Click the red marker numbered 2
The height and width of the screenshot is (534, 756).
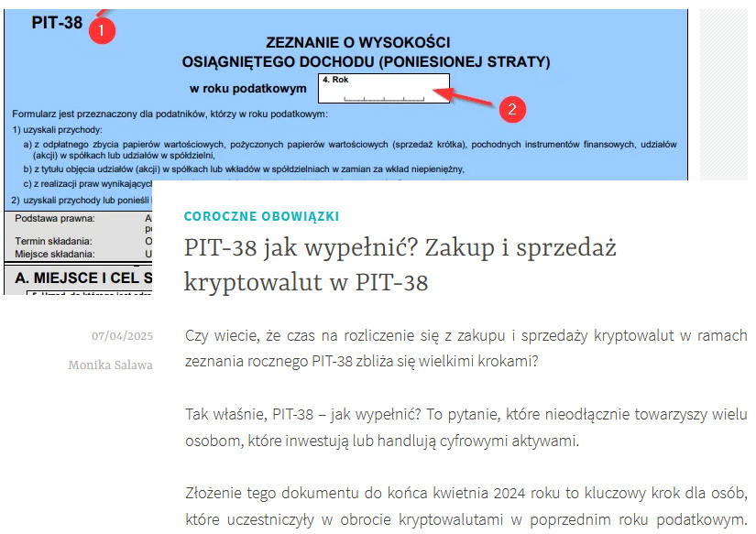(514, 110)
